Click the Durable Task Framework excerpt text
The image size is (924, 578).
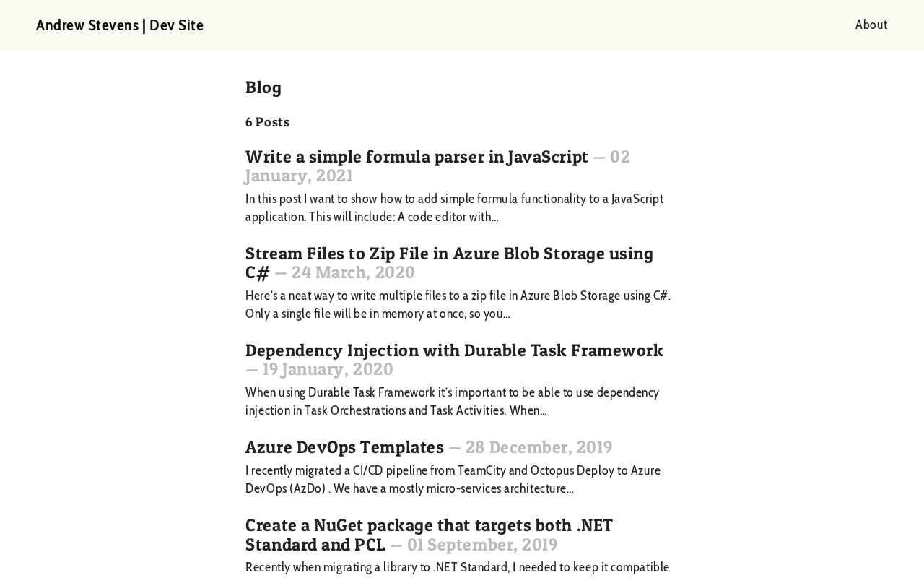pos(452,401)
